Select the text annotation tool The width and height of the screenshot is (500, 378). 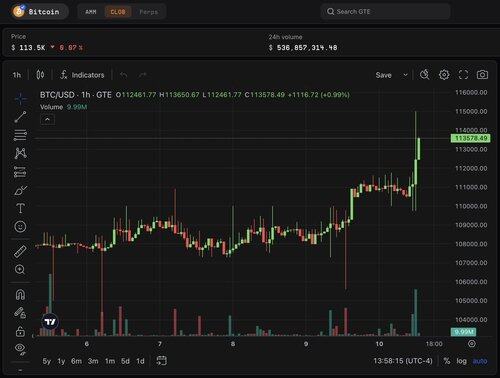(x=20, y=208)
